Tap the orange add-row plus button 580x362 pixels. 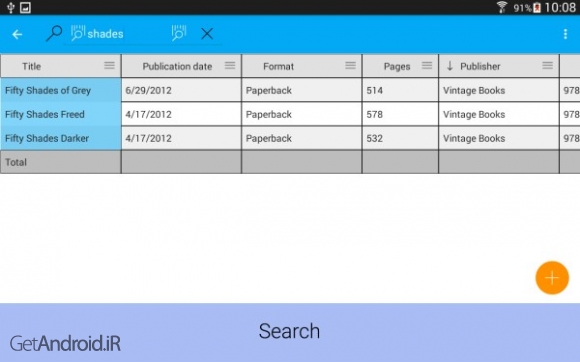pyautogui.click(x=552, y=278)
